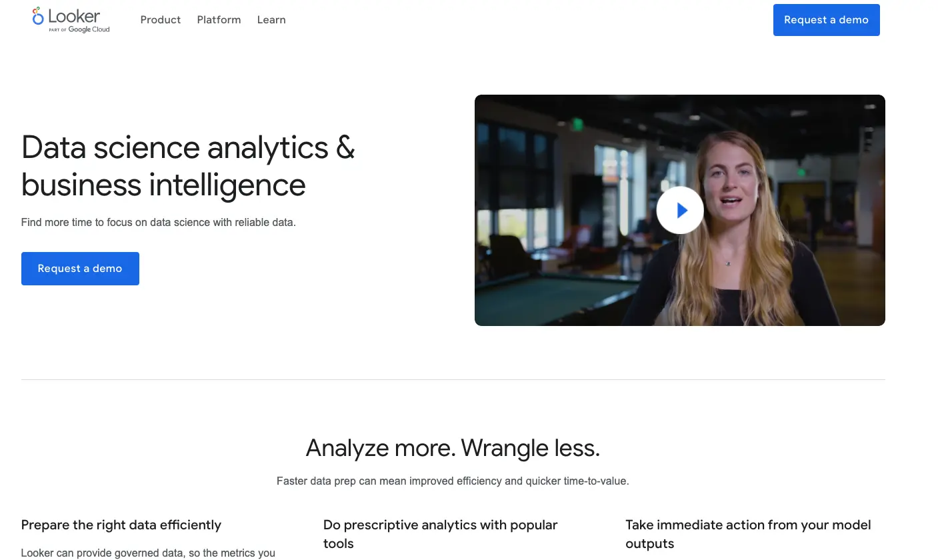Select the heading Take immediate action from your model outputs

click(x=747, y=533)
